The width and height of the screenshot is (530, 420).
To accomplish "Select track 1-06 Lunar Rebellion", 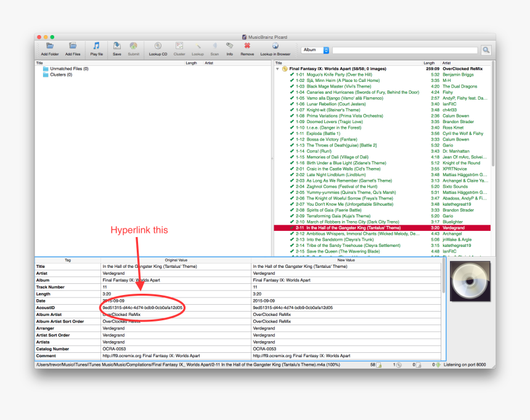I will tap(382, 104).
